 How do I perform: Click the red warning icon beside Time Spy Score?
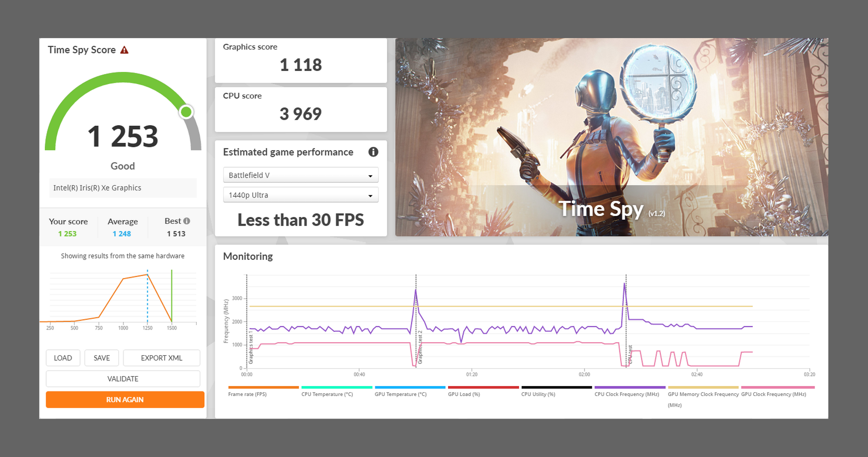pos(124,50)
